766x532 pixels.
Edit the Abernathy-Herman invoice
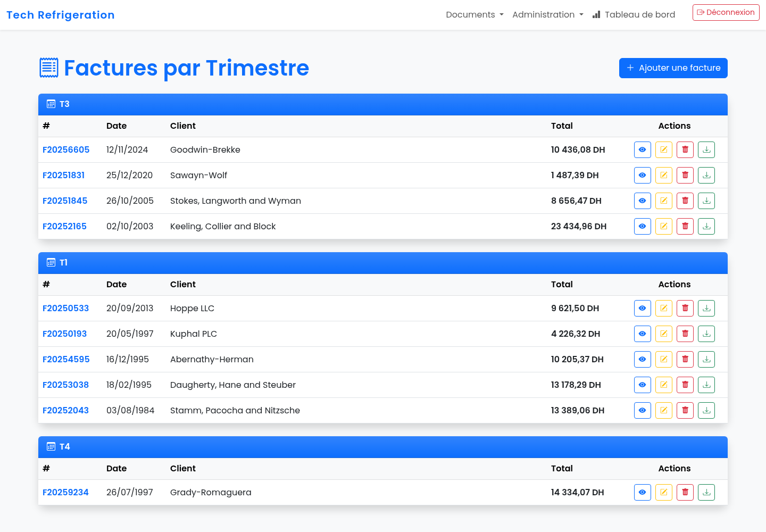pyautogui.click(x=664, y=360)
